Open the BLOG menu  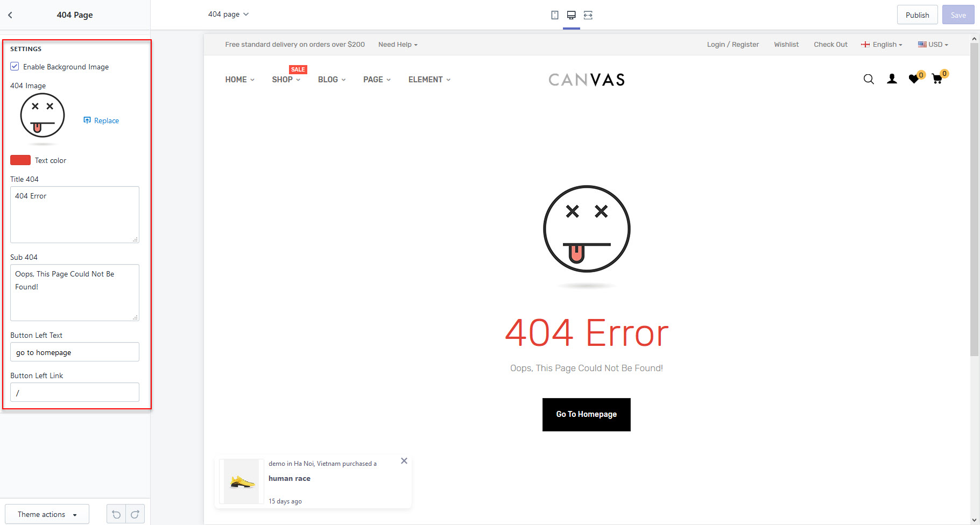coord(332,80)
